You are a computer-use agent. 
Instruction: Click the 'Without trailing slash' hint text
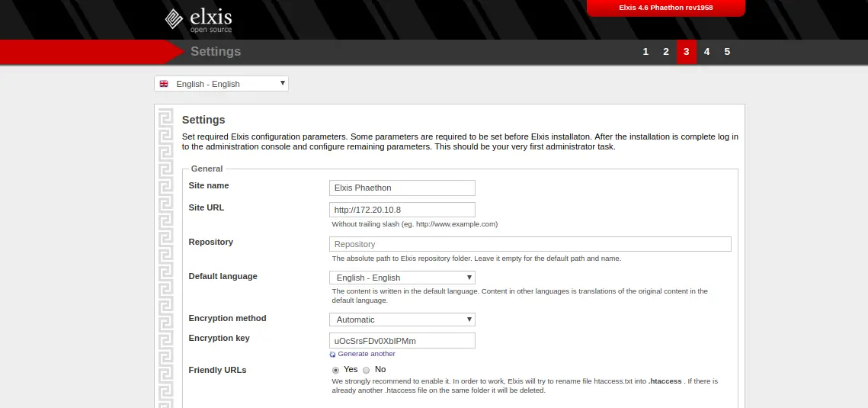click(x=415, y=224)
